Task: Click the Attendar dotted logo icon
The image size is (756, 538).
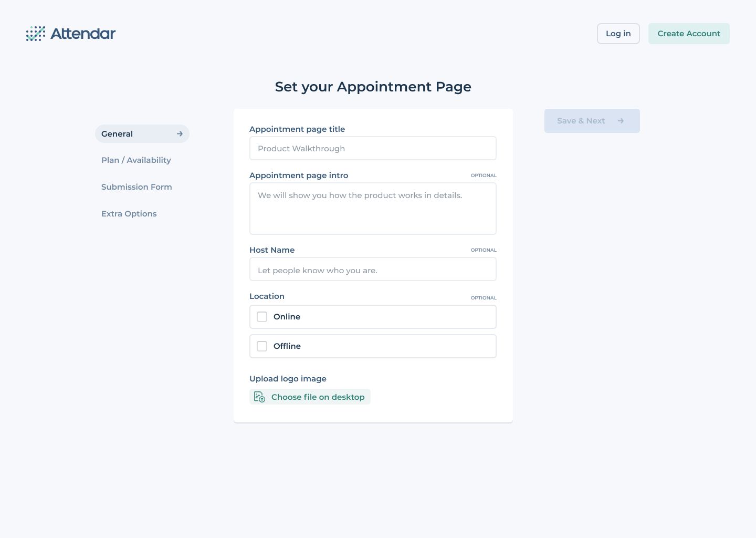Action: pyautogui.click(x=36, y=34)
